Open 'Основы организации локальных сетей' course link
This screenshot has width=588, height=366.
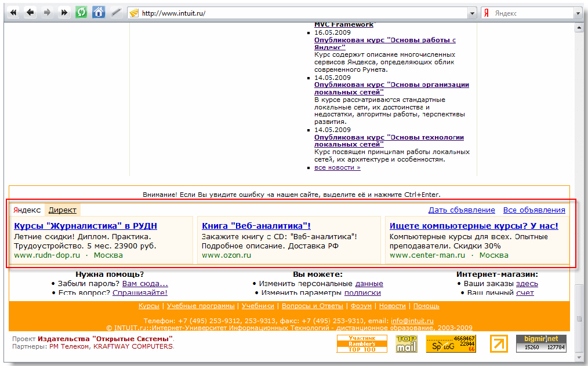391,89
